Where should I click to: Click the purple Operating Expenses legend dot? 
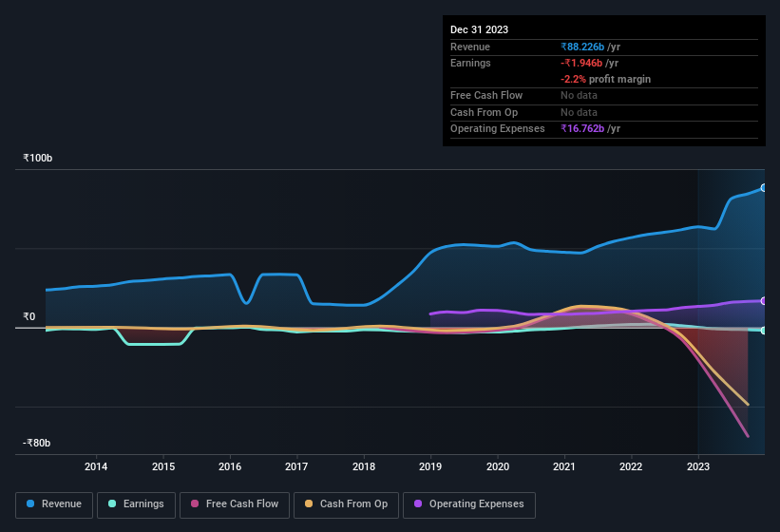coord(419,504)
